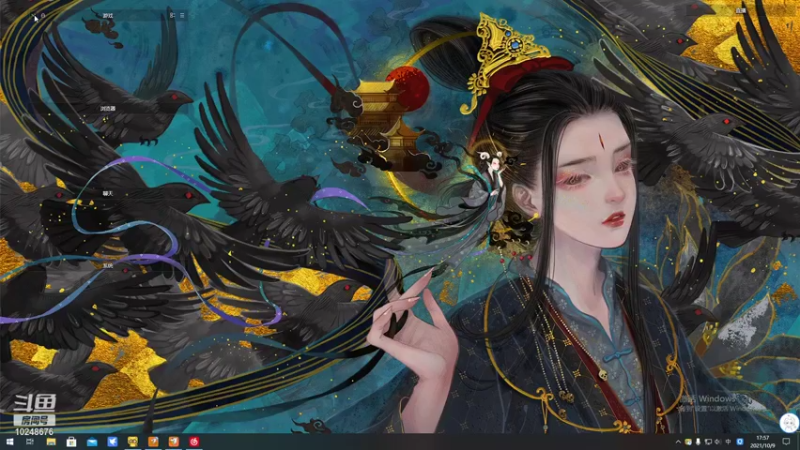Image resolution: width=800 pixels, height=450 pixels.
Task: Open the Mail app on the taskbar
Action: tap(92, 442)
